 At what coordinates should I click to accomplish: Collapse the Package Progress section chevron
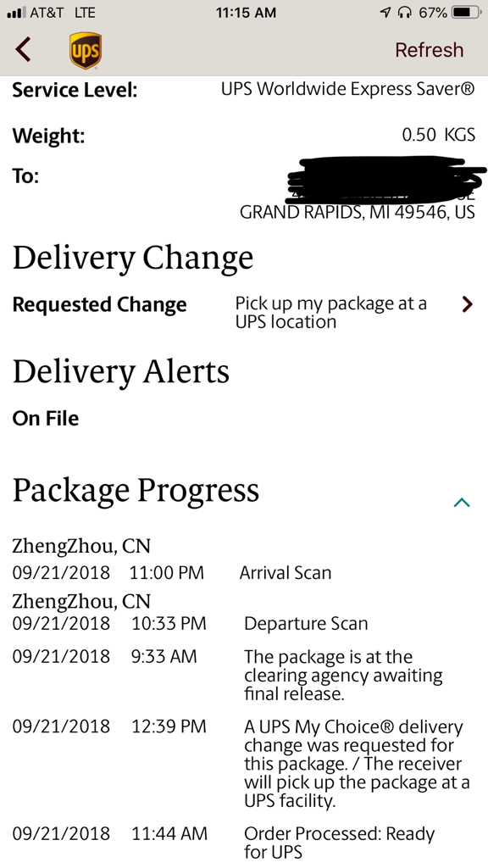[462, 502]
